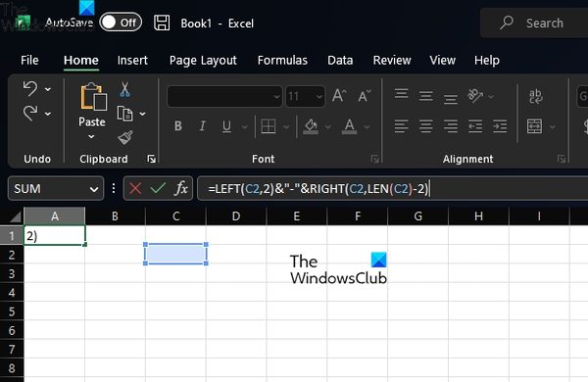This screenshot has width=588, height=382.
Task: Select Top Align icon
Action: (x=401, y=93)
